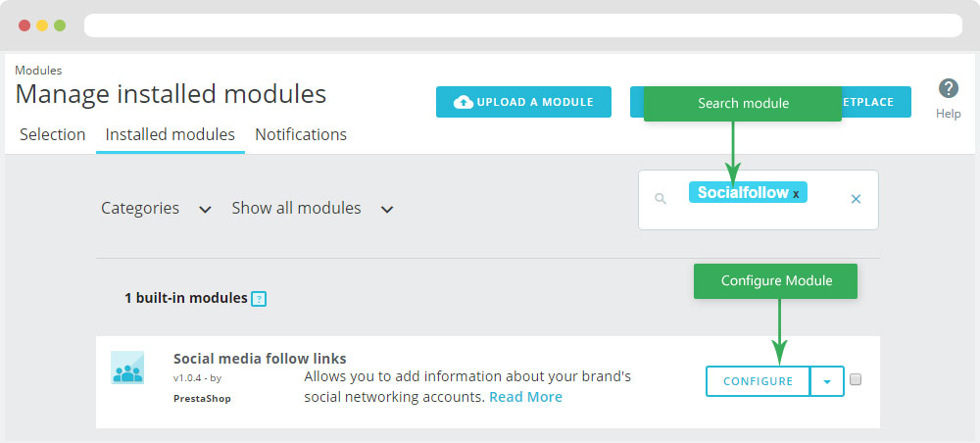This screenshot has height=443, width=980.
Task: Switch to the Selection tab
Action: (x=52, y=135)
